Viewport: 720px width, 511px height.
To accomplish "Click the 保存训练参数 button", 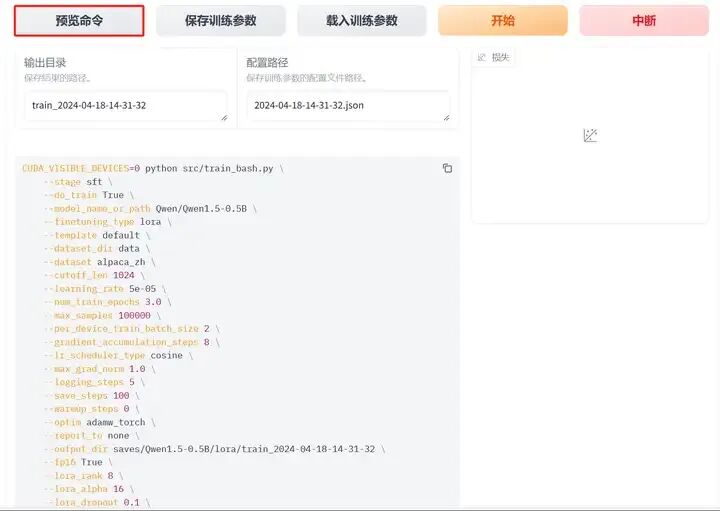I will pos(220,21).
